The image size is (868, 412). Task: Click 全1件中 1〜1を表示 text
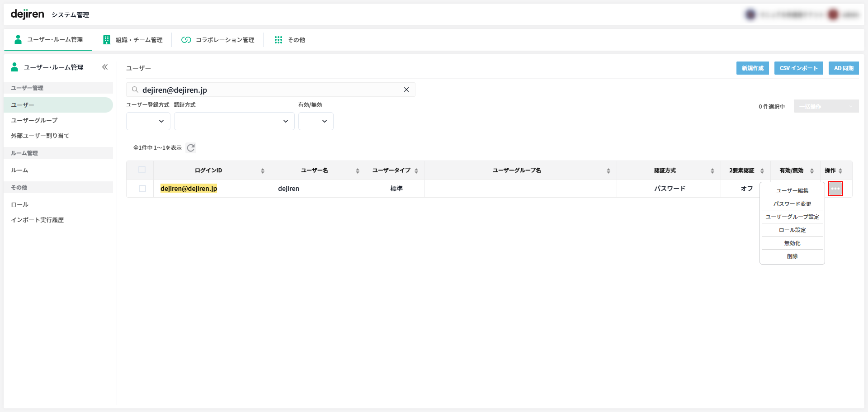click(x=157, y=148)
